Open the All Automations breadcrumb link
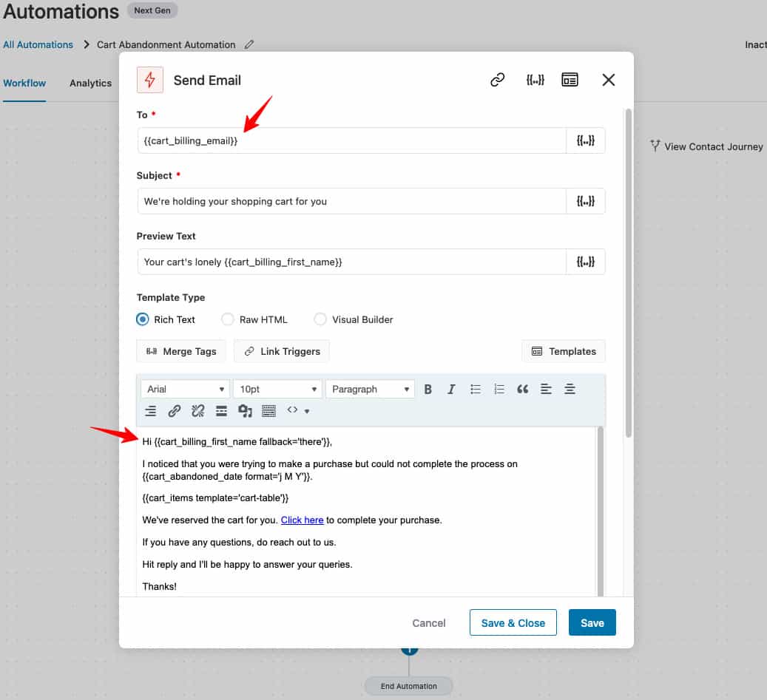 coord(38,44)
